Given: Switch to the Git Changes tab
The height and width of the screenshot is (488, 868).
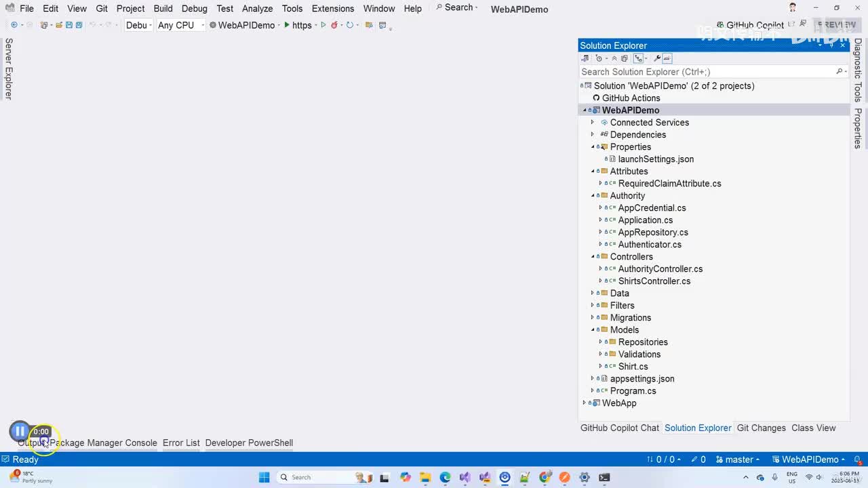Looking at the screenshot, I should pos(761,428).
